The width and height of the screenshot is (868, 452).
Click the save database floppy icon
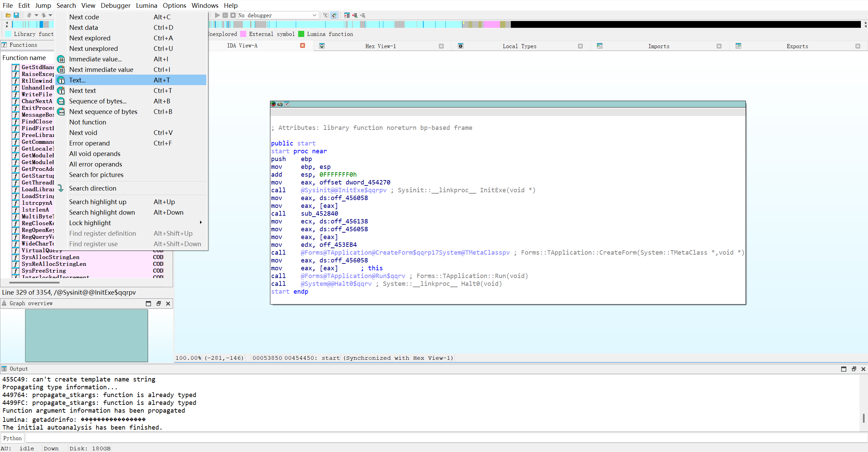point(16,15)
